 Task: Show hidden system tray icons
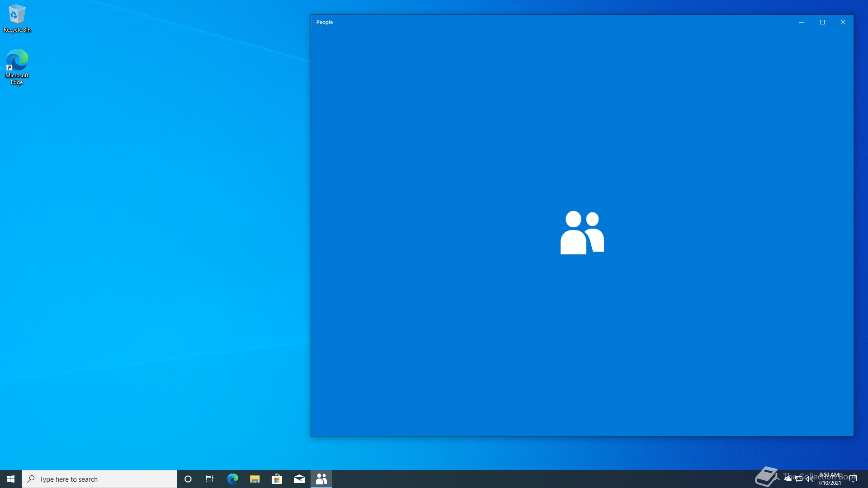click(x=777, y=479)
